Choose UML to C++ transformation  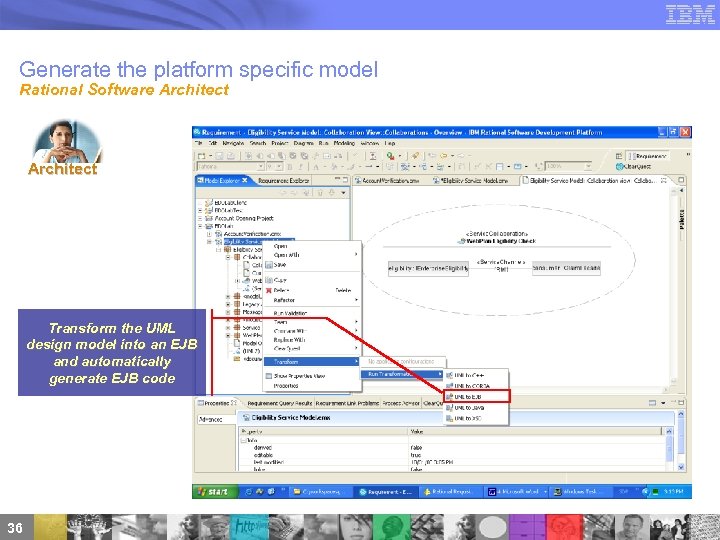[476, 375]
